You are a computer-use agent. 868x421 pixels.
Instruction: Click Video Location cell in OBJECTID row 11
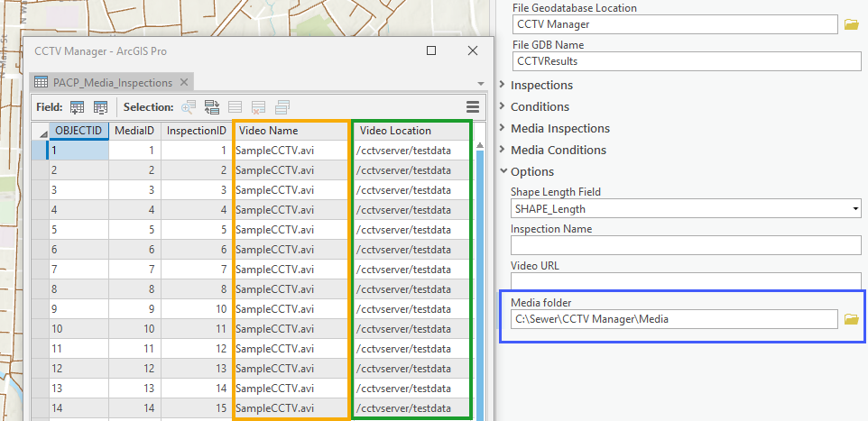click(x=411, y=349)
